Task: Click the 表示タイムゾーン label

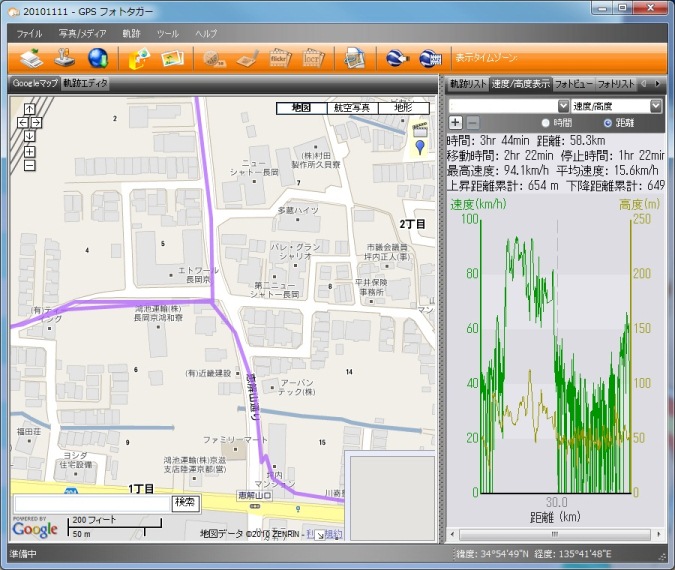Action: [x=486, y=58]
